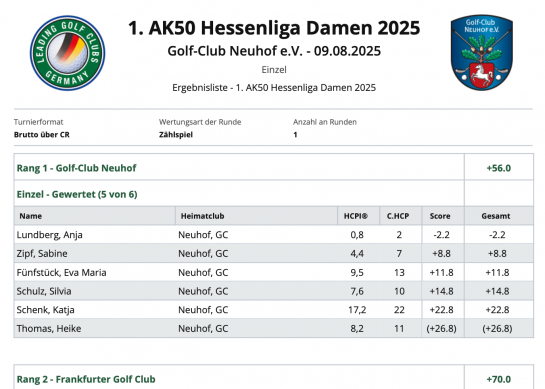Screen dimensions: 545x389
Task: Click the Golf-Club Neuhof e.V. crest
Action: pyautogui.click(x=481, y=52)
